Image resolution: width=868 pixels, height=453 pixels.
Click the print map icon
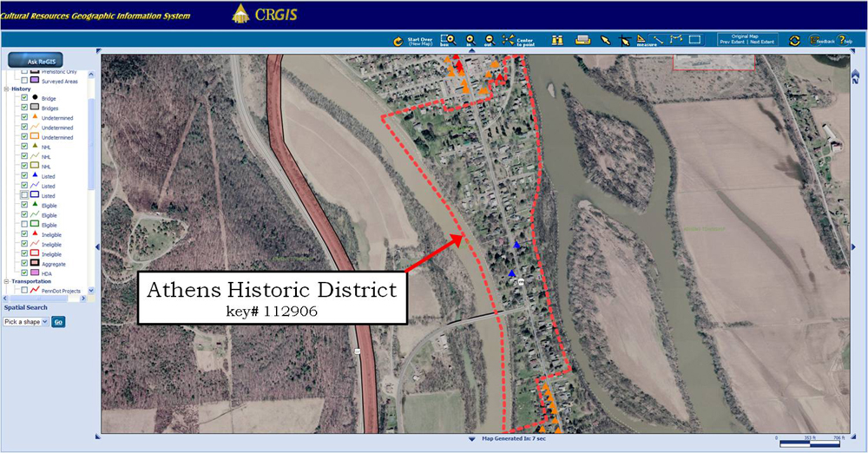(x=583, y=40)
